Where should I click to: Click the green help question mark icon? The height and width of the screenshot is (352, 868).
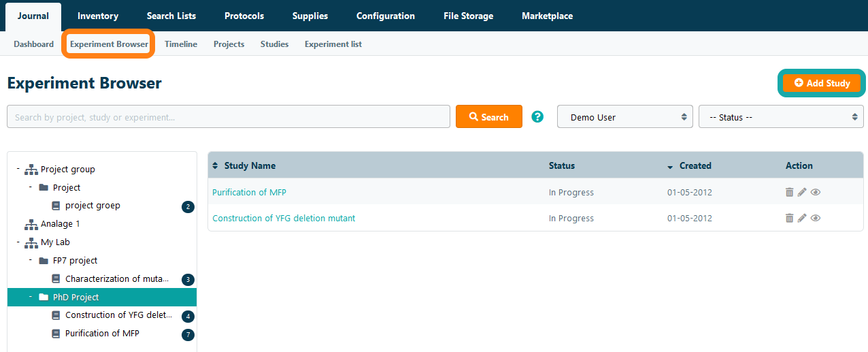click(537, 117)
